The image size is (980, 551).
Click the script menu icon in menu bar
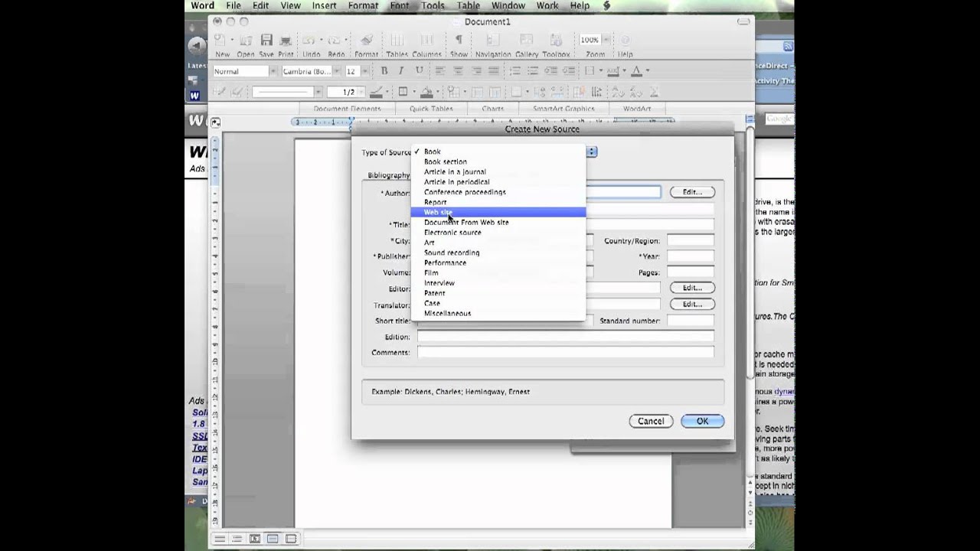pyautogui.click(x=607, y=5)
